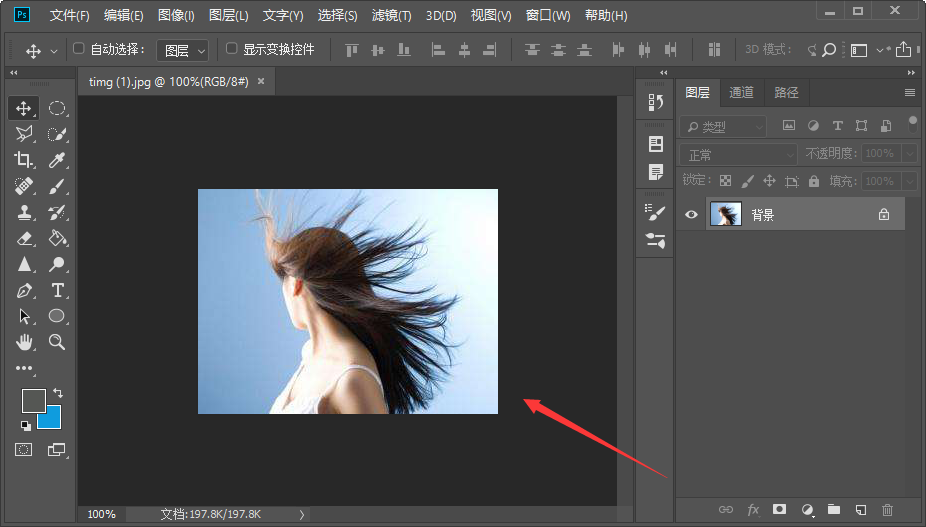Screen dimensions: 926x527
Task: Add a layer mask
Action: coord(780,509)
